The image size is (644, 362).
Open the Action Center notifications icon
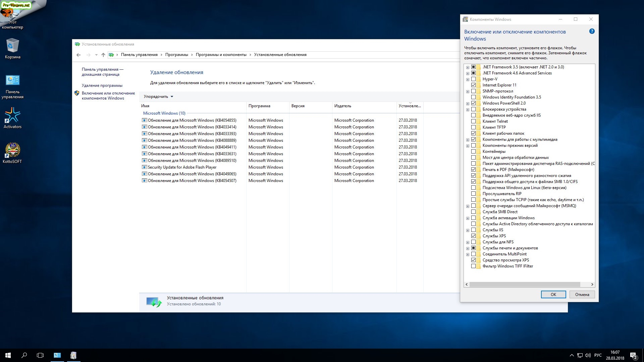pos(633,355)
